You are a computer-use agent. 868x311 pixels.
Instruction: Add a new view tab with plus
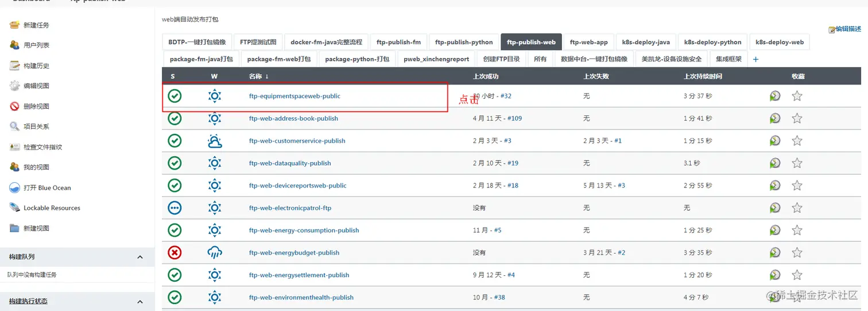(x=755, y=59)
